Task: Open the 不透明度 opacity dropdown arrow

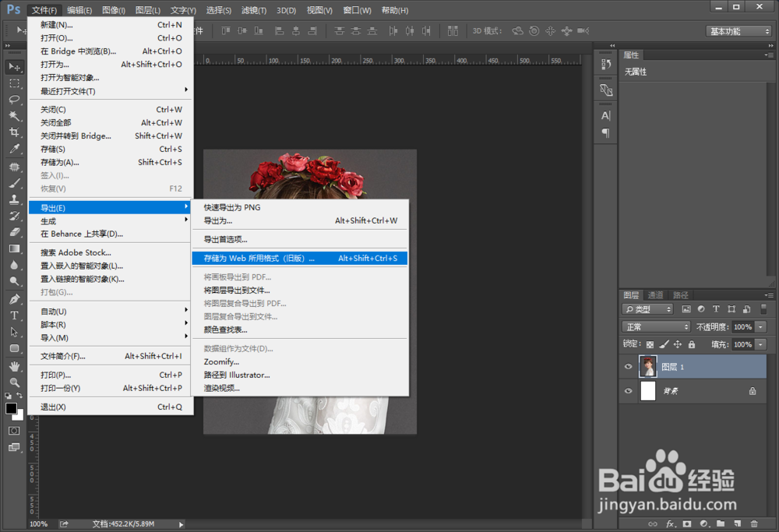Action: 760,327
